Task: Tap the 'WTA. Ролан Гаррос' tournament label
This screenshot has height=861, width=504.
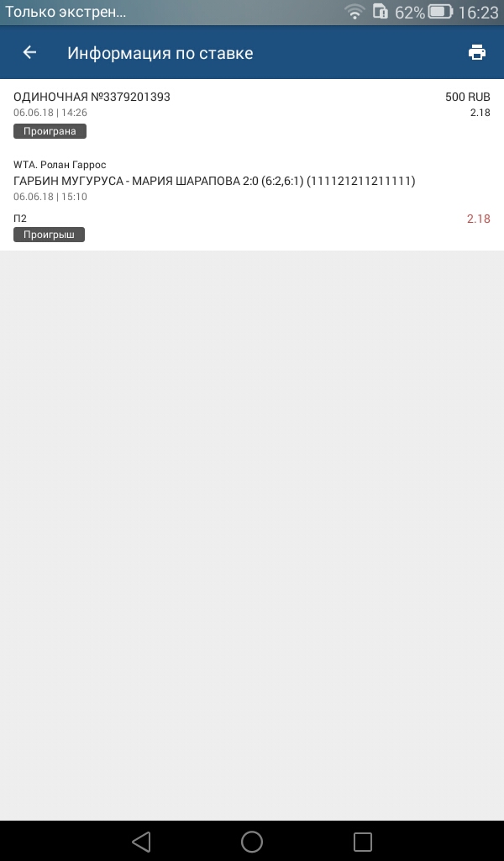Action: pos(60,165)
